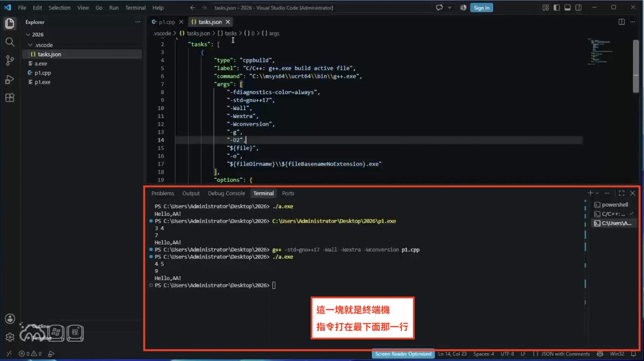This screenshot has width=644, height=361.
Task: Expand the Outline section
Action: [40, 326]
